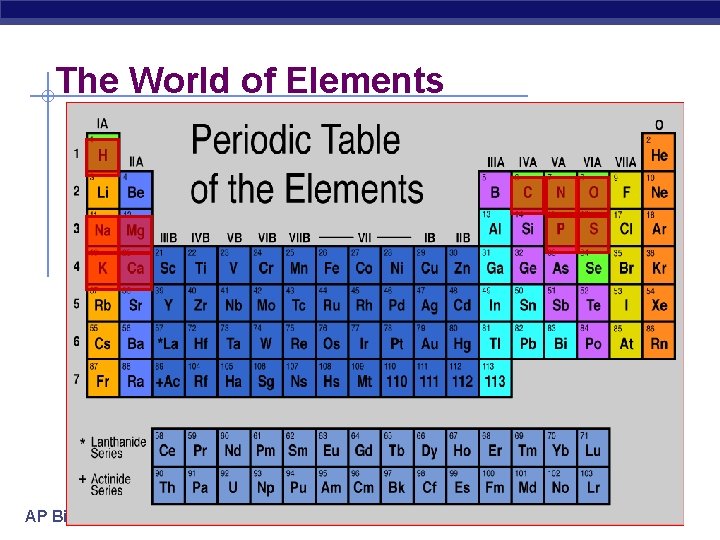This screenshot has width=720, height=540.
Task: Select the Lawrencium (Lr) cell
Action: pyautogui.click(x=593, y=485)
